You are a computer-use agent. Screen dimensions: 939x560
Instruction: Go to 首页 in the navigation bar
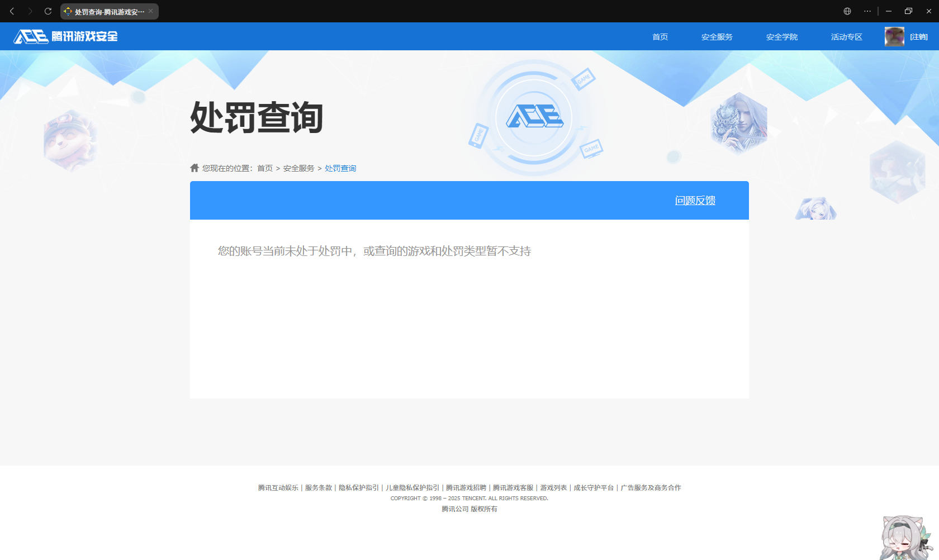point(660,37)
